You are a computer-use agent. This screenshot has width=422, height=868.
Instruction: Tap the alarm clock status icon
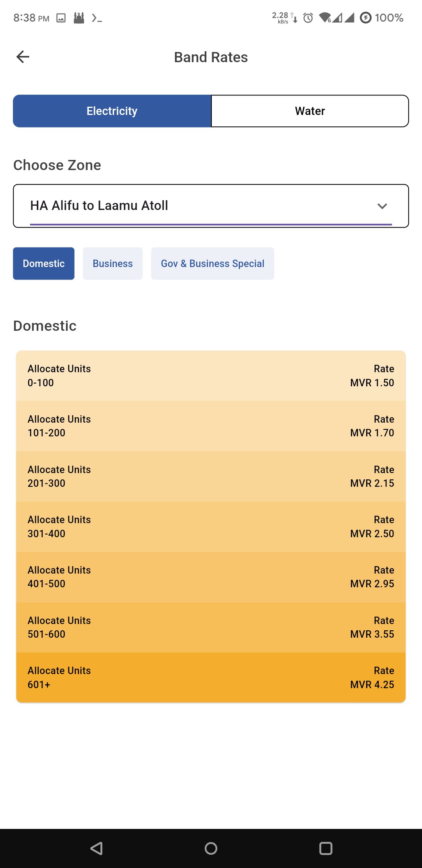click(x=308, y=18)
